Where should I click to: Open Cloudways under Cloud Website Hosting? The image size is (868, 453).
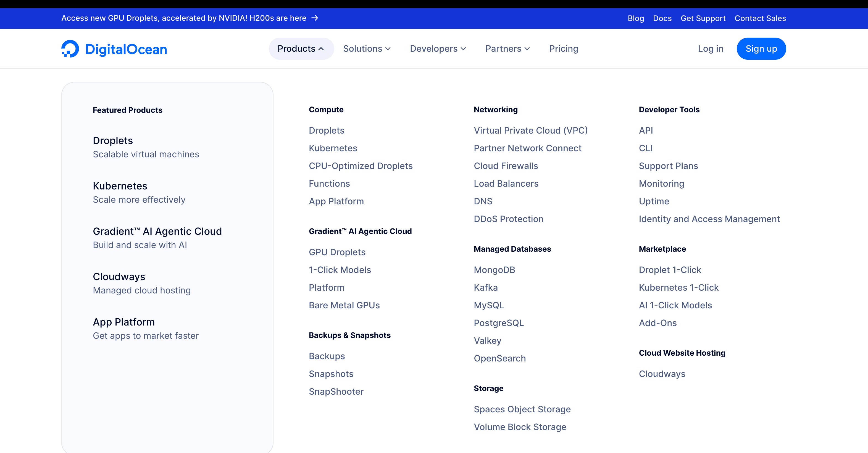[x=662, y=374]
